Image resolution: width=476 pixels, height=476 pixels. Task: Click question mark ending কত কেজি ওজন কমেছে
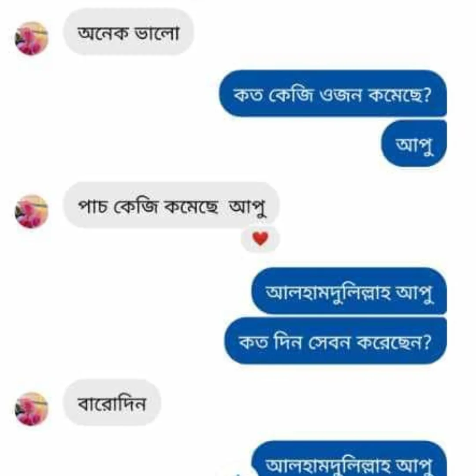coord(427,94)
